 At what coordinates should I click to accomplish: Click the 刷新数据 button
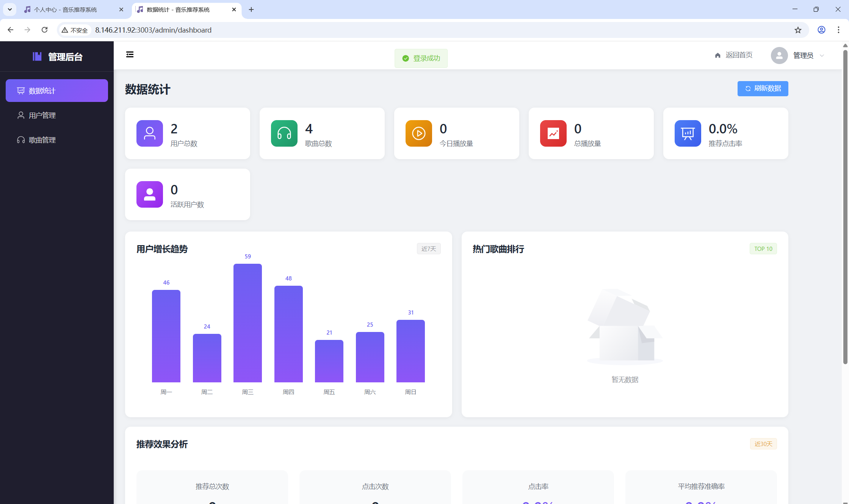(763, 89)
